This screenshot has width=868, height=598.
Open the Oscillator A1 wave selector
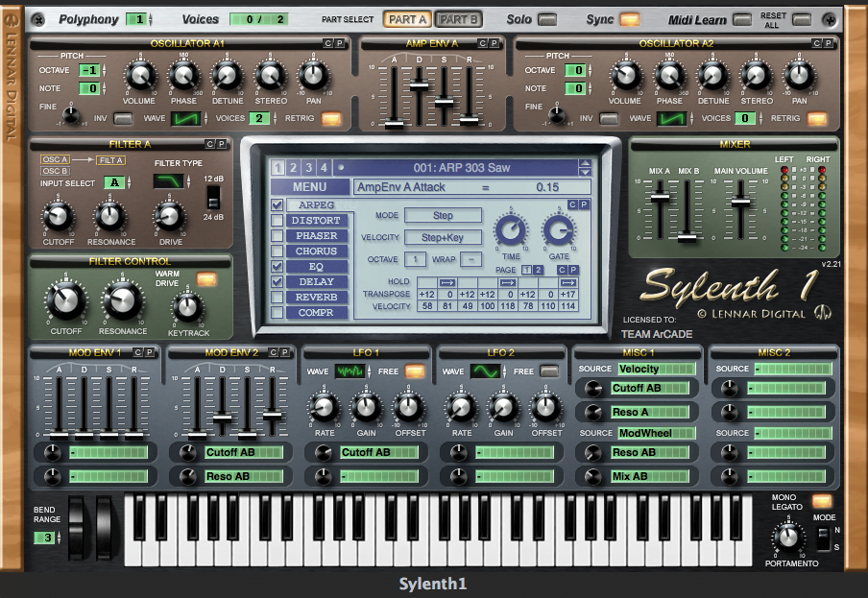[186, 118]
